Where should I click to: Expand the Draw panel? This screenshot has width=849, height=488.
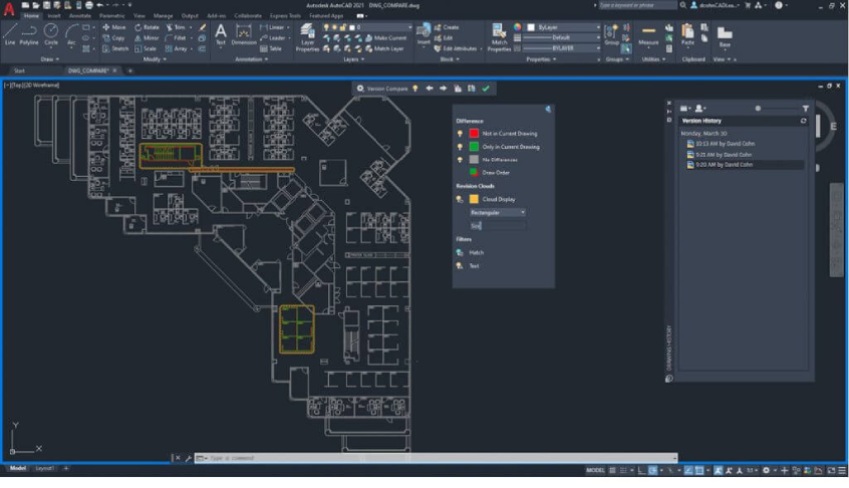pyautogui.click(x=49, y=59)
